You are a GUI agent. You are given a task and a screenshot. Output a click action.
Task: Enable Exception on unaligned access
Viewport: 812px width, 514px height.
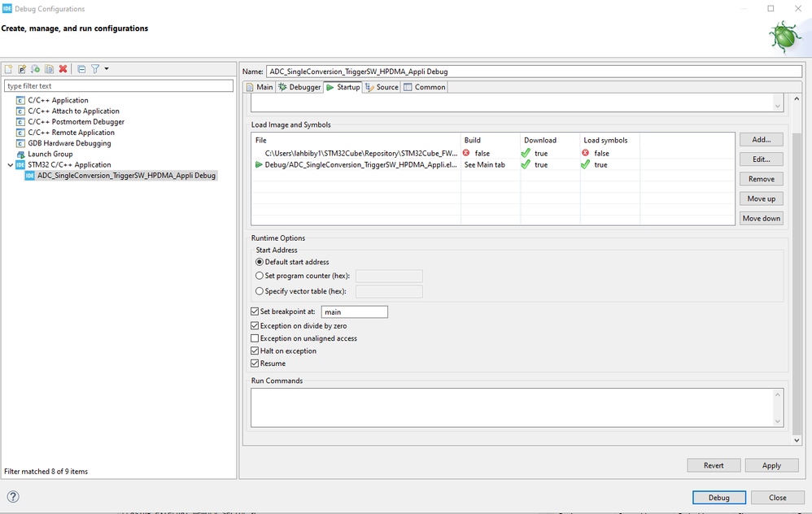pos(255,338)
